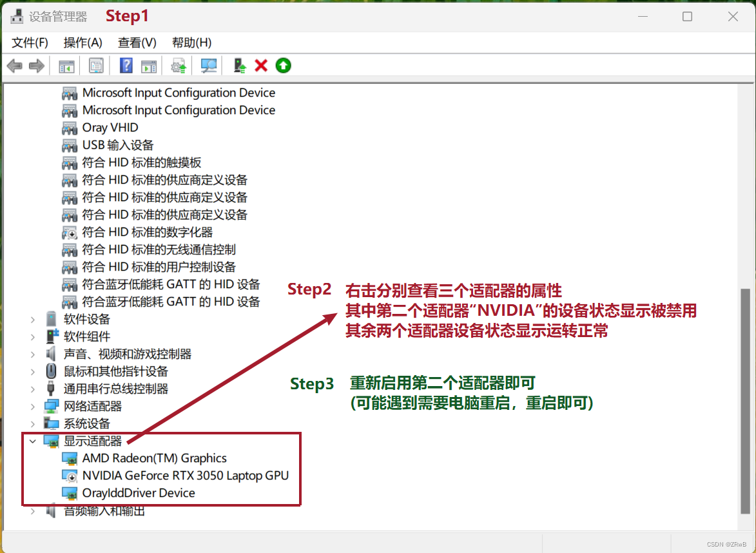Expand the 软件设备 node
This screenshot has height=553, width=756.
click(x=32, y=319)
